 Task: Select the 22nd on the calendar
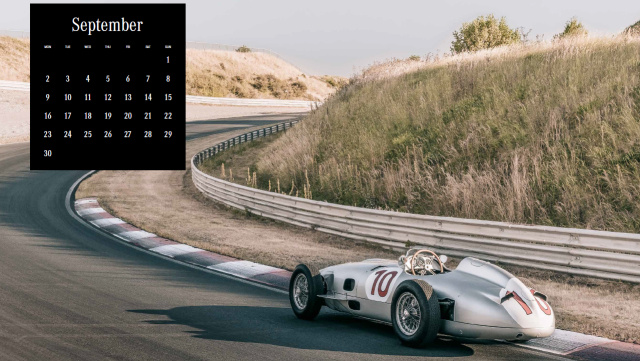[x=168, y=116]
